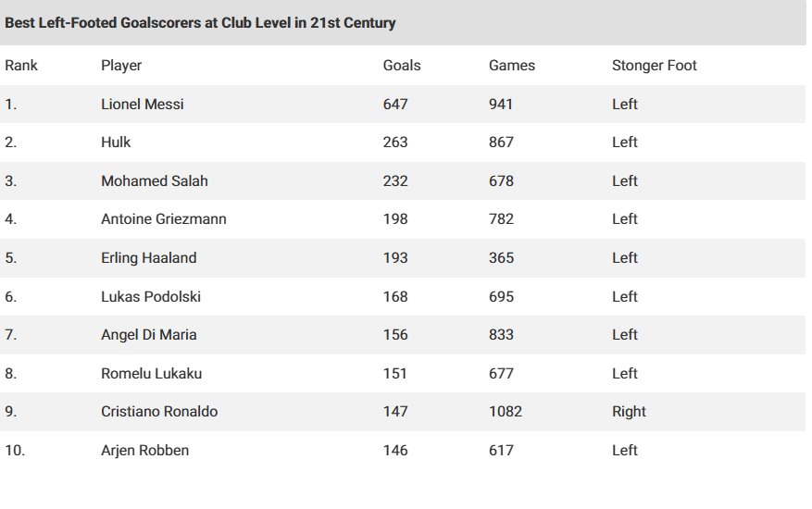The width and height of the screenshot is (812, 509).
Task: Click the Romelu Lukaku entry
Action: pyautogui.click(x=152, y=374)
